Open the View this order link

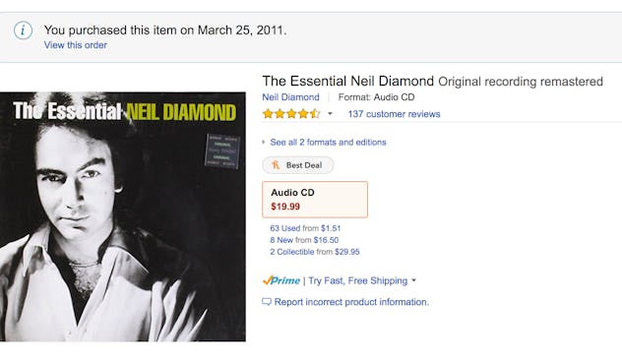click(76, 45)
